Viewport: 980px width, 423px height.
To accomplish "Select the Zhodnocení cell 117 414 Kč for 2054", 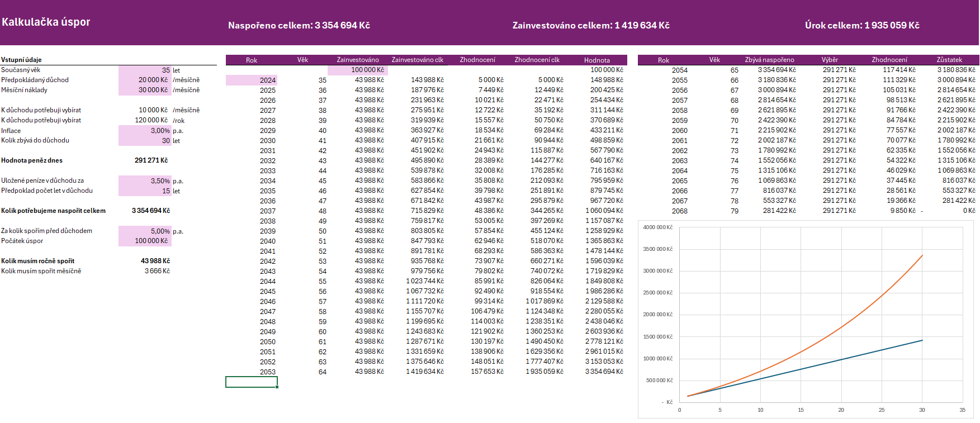I will [899, 70].
